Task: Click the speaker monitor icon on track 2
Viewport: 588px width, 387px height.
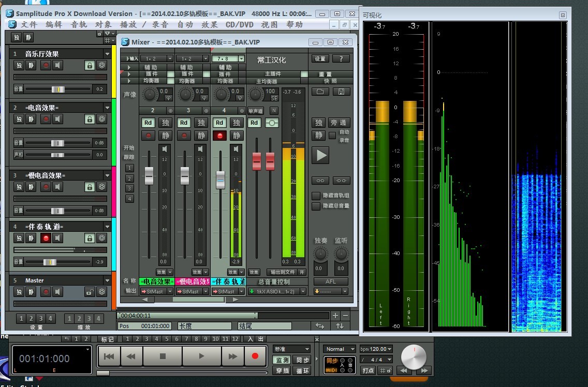Action: 58,120
